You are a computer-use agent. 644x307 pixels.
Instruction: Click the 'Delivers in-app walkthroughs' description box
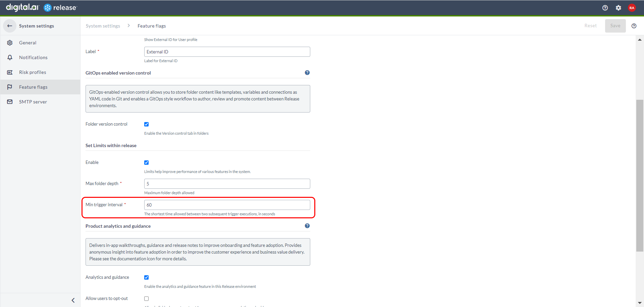pyautogui.click(x=198, y=252)
